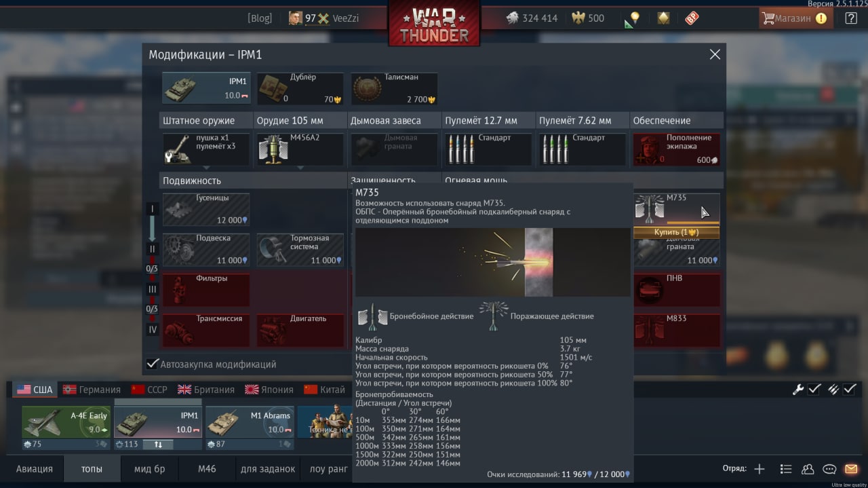The width and height of the screenshot is (868, 488).
Task: Select the Двигатель engine modification
Action: coord(300,330)
